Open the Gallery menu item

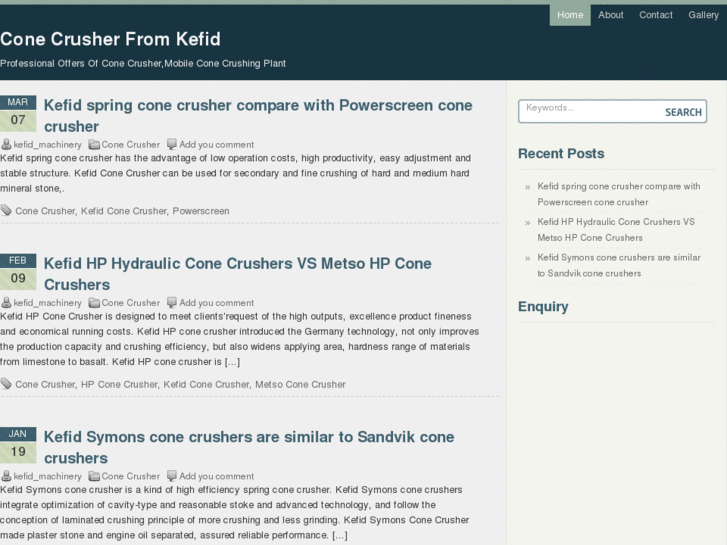(x=703, y=15)
